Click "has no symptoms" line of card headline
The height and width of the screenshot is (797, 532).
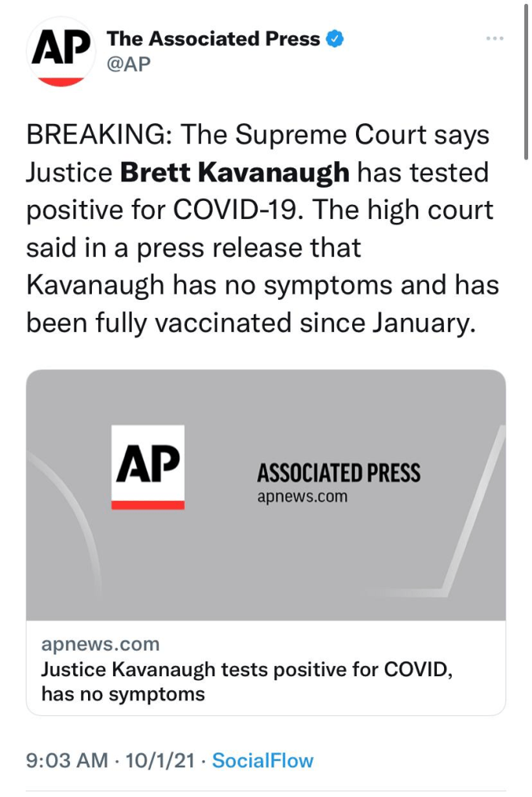click(123, 693)
